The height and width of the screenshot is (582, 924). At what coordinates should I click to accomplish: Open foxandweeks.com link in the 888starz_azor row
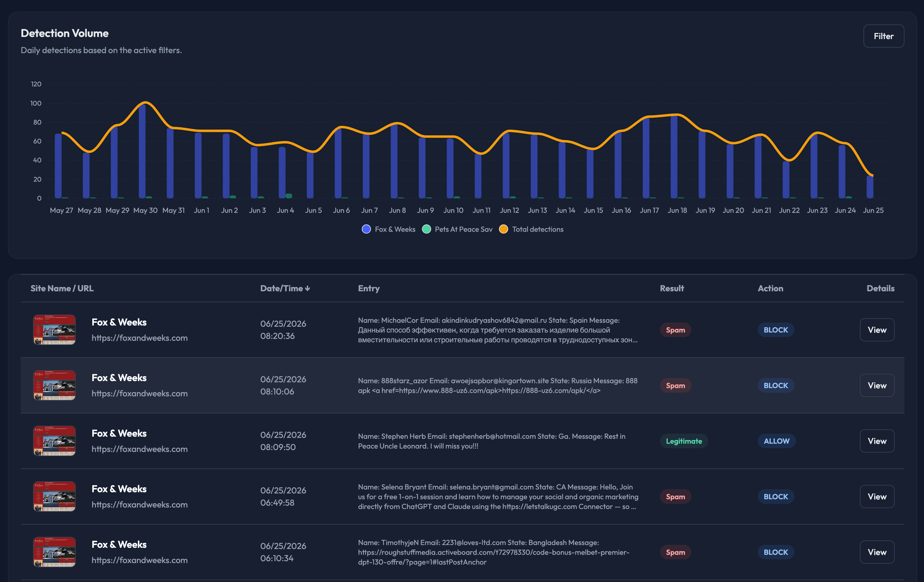[x=140, y=393]
